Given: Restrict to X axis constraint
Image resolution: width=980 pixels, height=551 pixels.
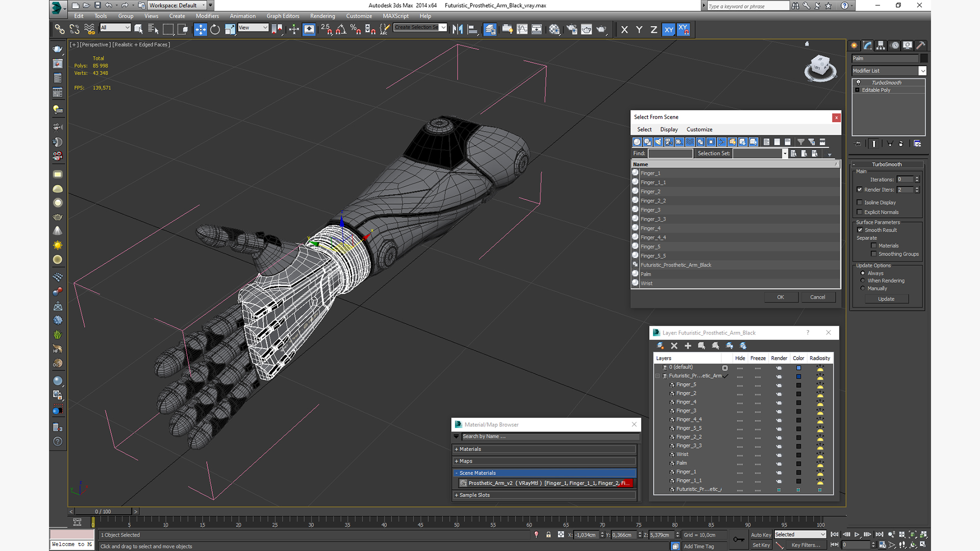Looking at the screenshot, I should tap(624, 30).
